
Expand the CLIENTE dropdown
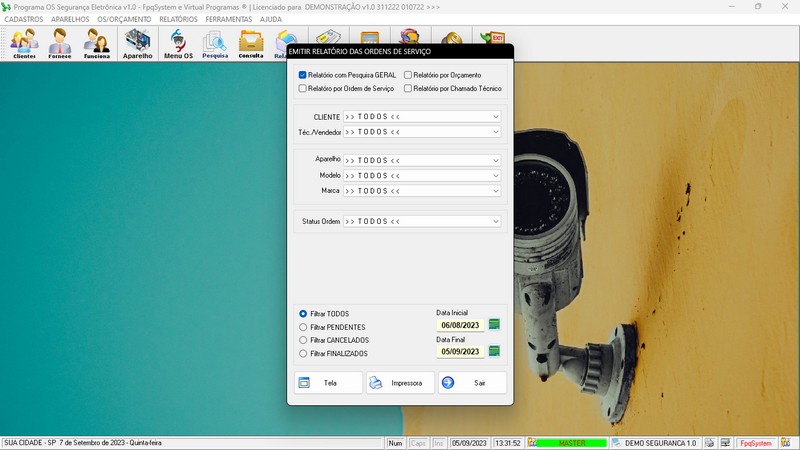coord(495,117)
